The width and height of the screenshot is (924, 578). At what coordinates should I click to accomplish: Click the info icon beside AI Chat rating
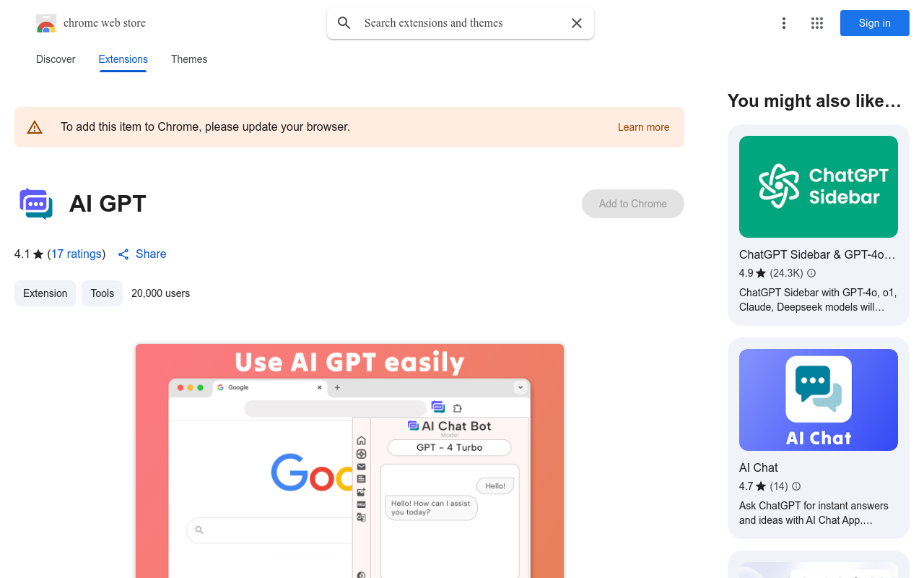click(796, 486)
